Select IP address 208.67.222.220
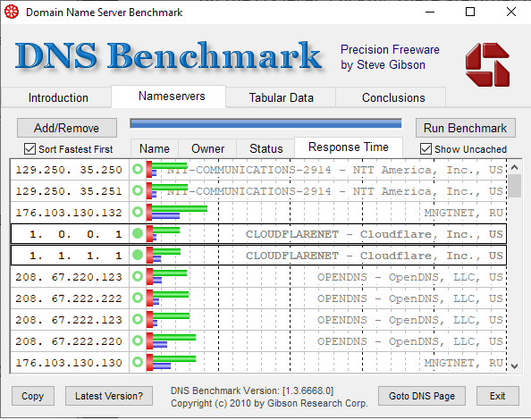531x420 pixels. click(69, 341)
